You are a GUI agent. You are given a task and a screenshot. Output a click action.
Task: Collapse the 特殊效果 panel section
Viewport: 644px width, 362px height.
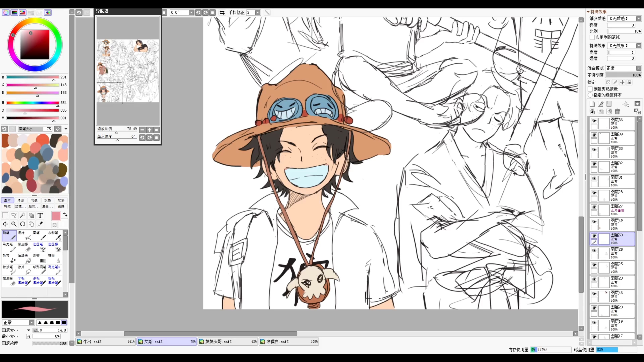588,12
